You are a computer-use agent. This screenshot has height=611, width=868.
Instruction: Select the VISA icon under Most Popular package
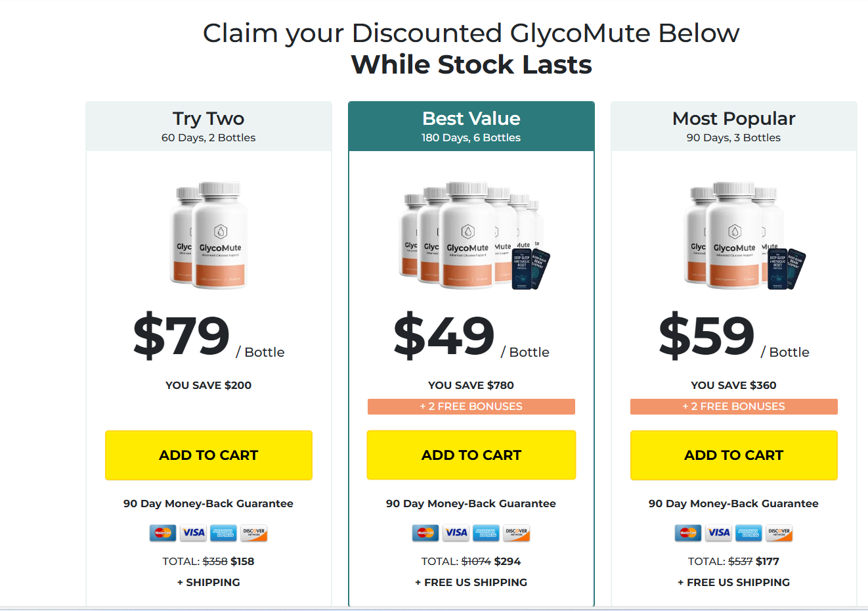[718, 533]
